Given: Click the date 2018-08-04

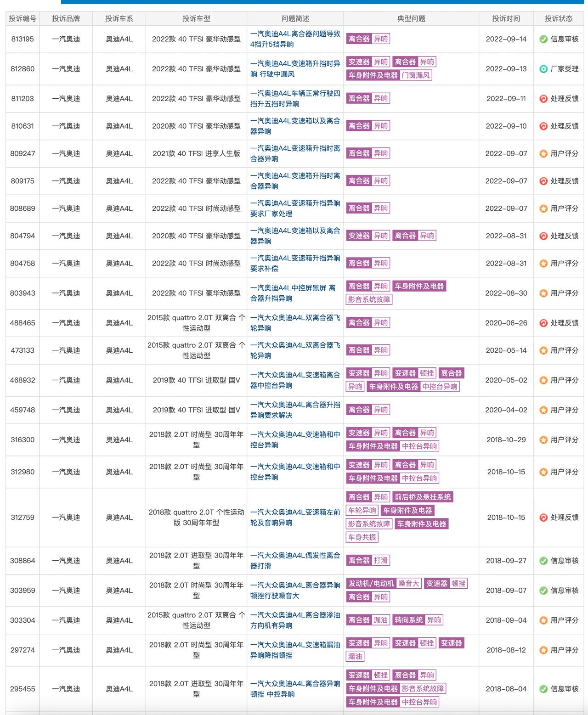Looking at the screenshot, I should (x=506, y=689).
